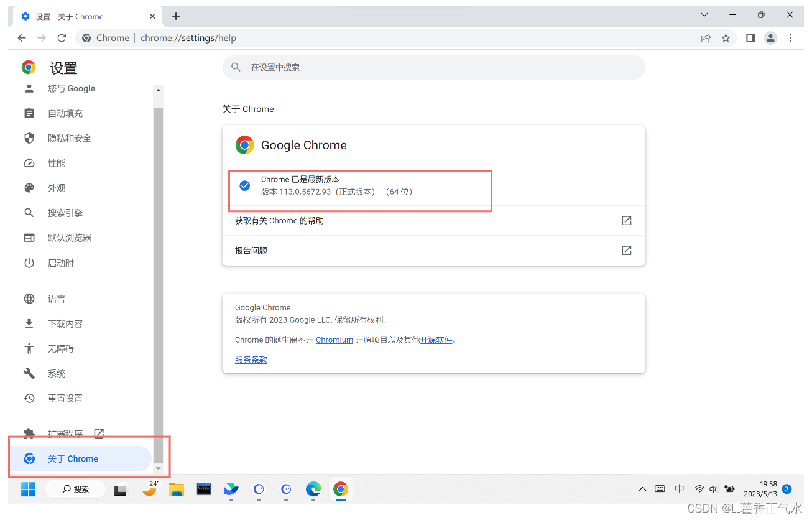This screenshot has width=812, height=520.
Task: Click the forward navigation arrow
Action: click(x=42, y=38)
